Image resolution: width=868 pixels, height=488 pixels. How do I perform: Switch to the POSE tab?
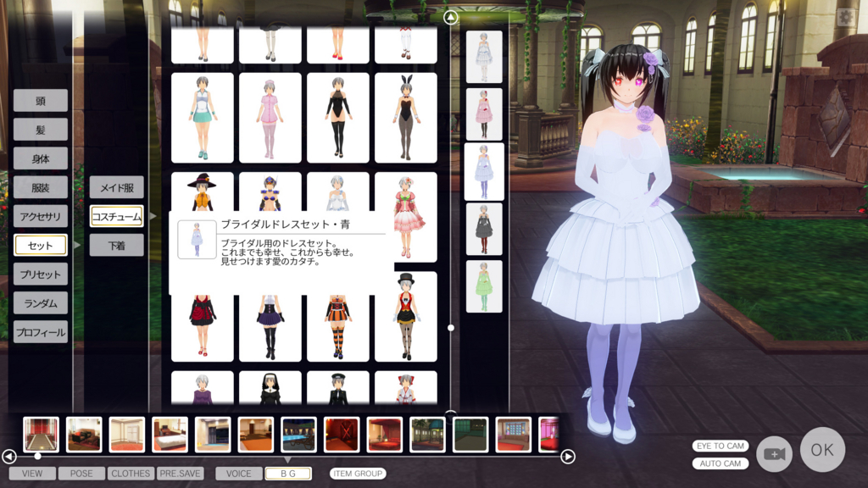pos(81,474)
